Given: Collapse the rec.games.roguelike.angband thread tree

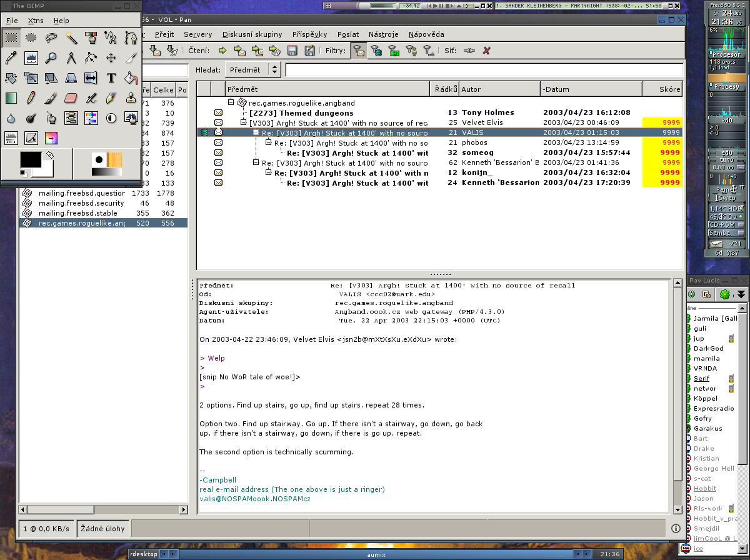Looking at the screenshot, I should pyautogui.click(x=231, y=102).
